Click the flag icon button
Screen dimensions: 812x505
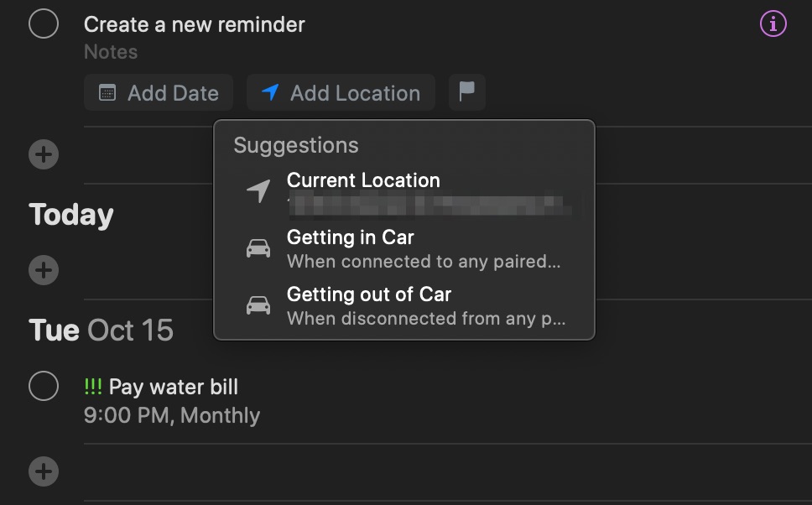[x=467, y=92]
